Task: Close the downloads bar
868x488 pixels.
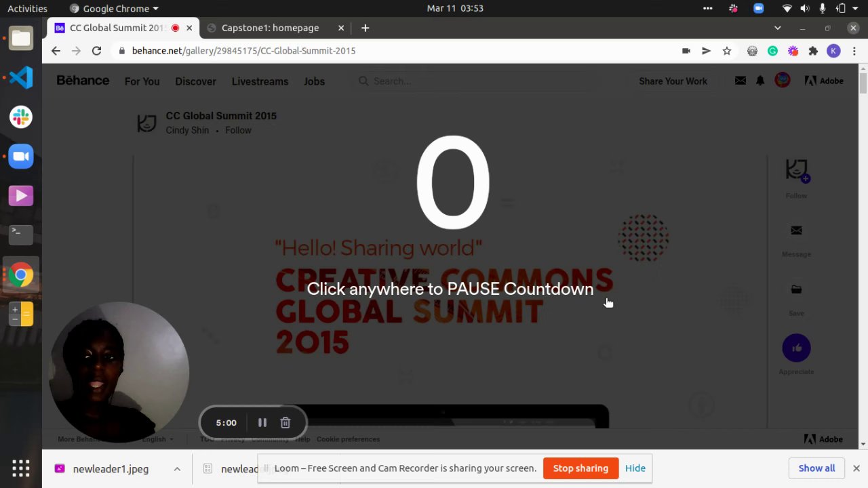Action: tap(856, 468)
